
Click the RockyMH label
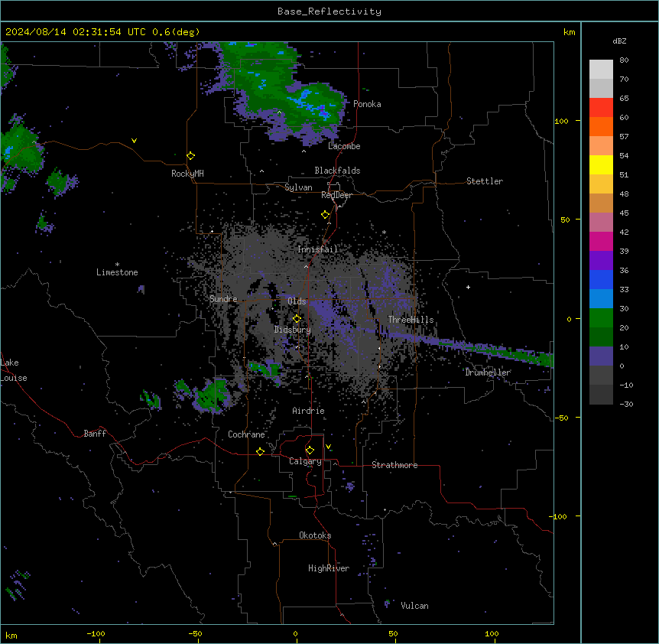[x=187, y=174]
